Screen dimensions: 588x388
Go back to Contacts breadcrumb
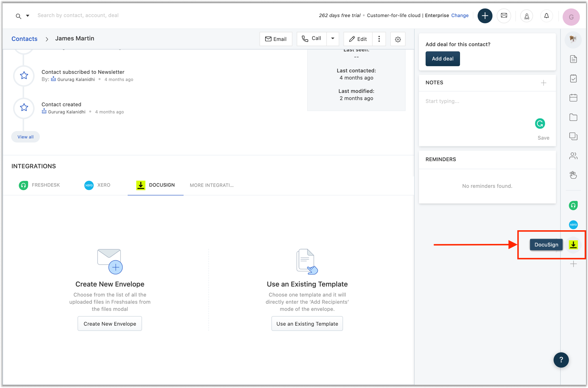click(x=25, y=39)
